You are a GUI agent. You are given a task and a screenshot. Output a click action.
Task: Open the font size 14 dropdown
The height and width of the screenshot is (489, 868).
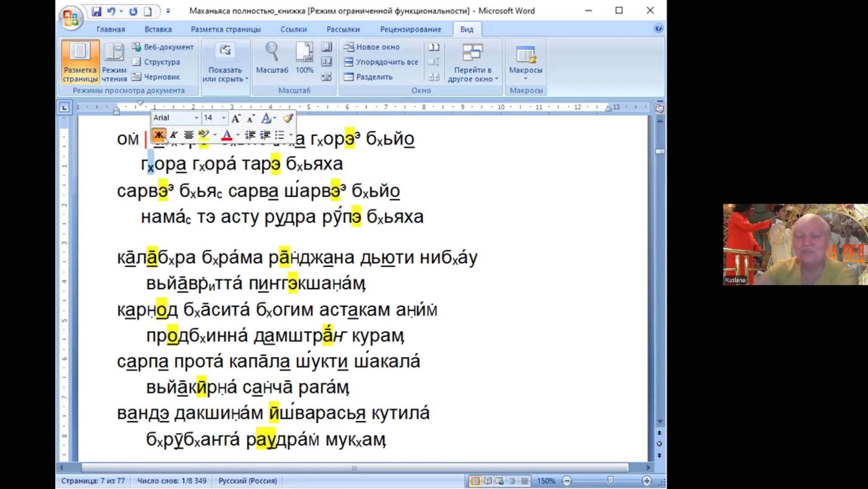223,118
